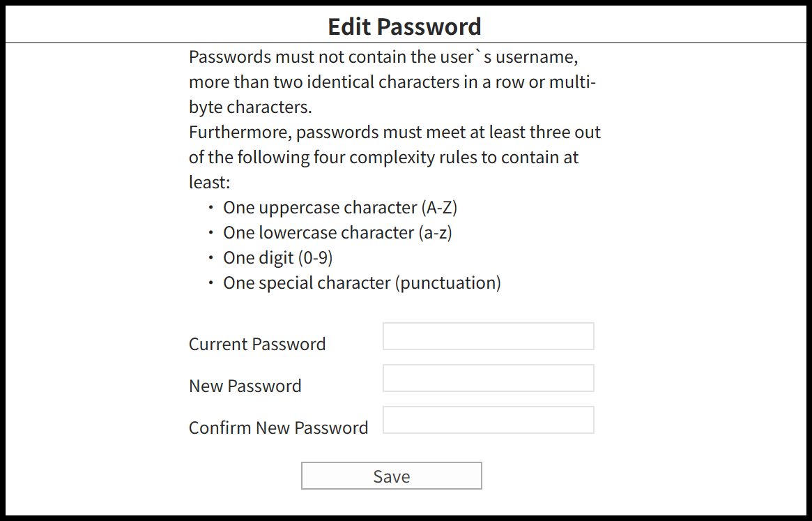Image resolution: width=812 pixels, height=521 pixels.
Task: Click the special character (punctuation) rule
Action: point(362,283)
